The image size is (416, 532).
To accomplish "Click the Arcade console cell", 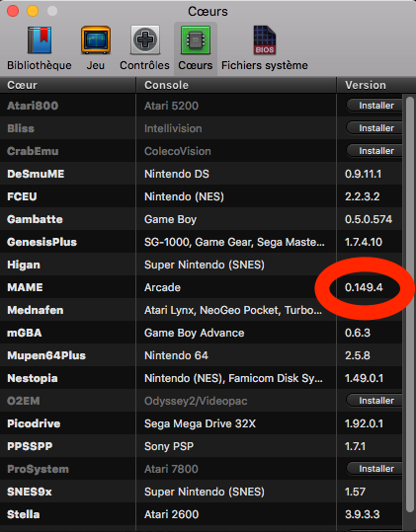I will 162,287.
